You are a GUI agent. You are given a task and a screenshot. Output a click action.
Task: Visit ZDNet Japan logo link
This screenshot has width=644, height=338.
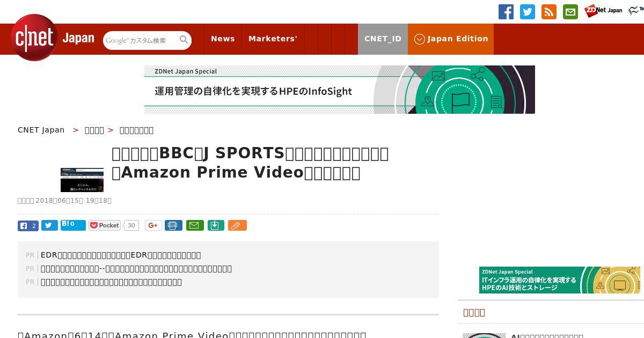603,11
